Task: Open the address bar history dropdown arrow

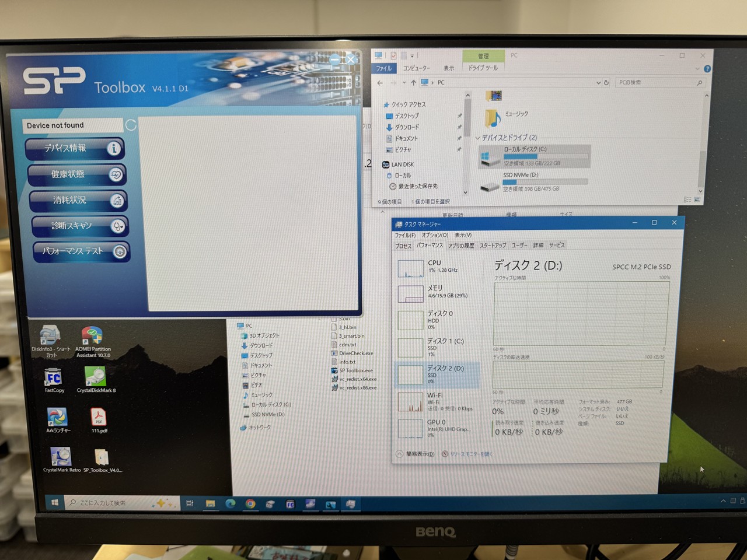Action: pos(598,83)
